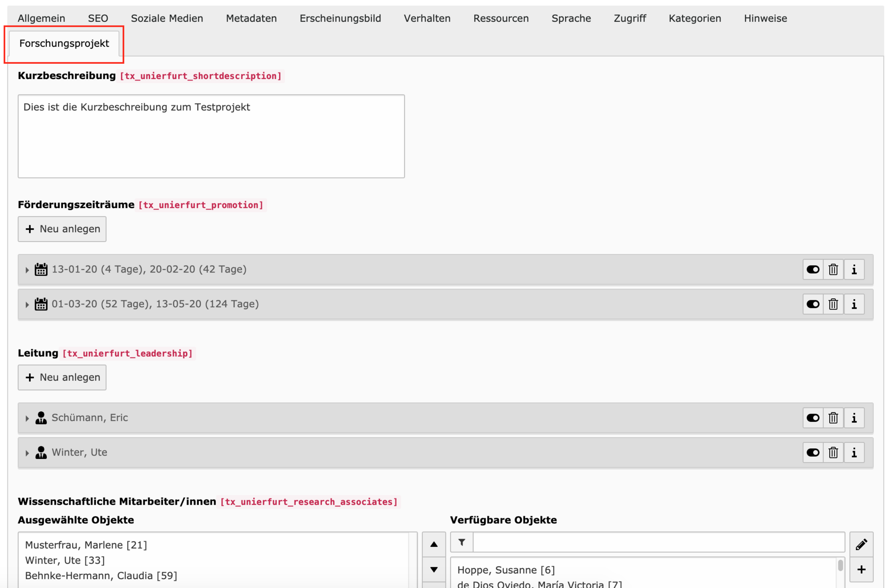The width and height of the screenshot is (889, 588).
Task: Click Neu anlegen under Förderungszeiträume
Action: click(x=62, y=229)
